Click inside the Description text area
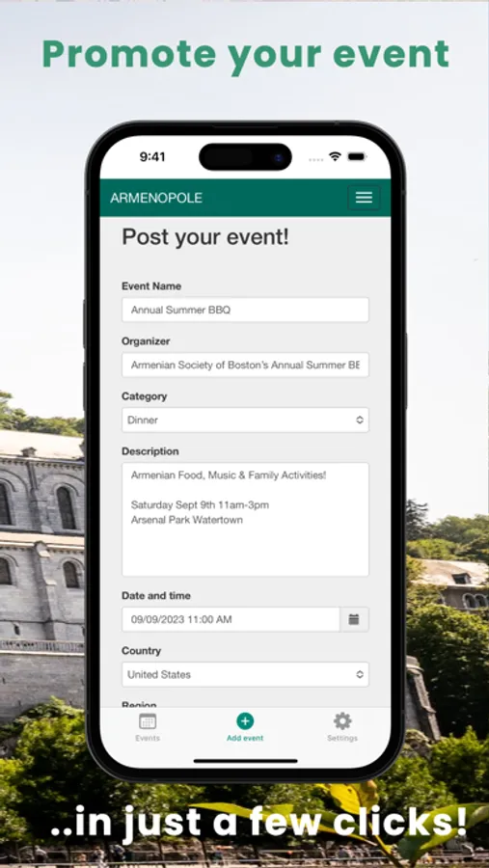 click(x=245, y=519)
